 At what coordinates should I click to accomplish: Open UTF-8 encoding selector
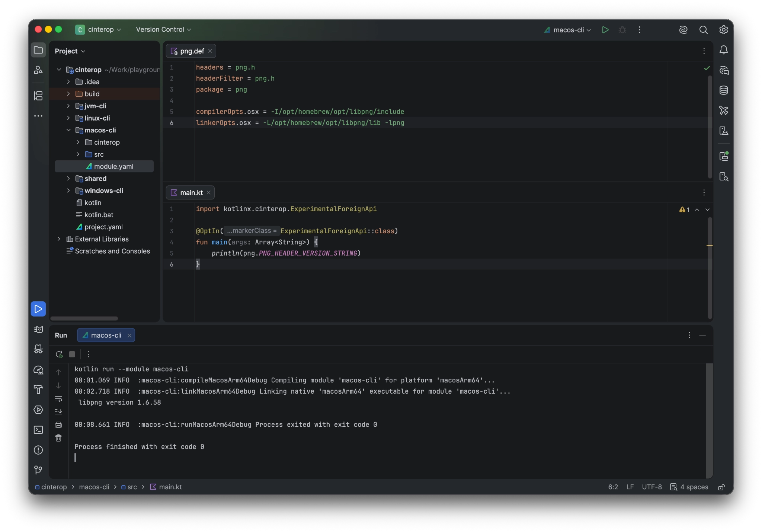(x=652, y=487)
